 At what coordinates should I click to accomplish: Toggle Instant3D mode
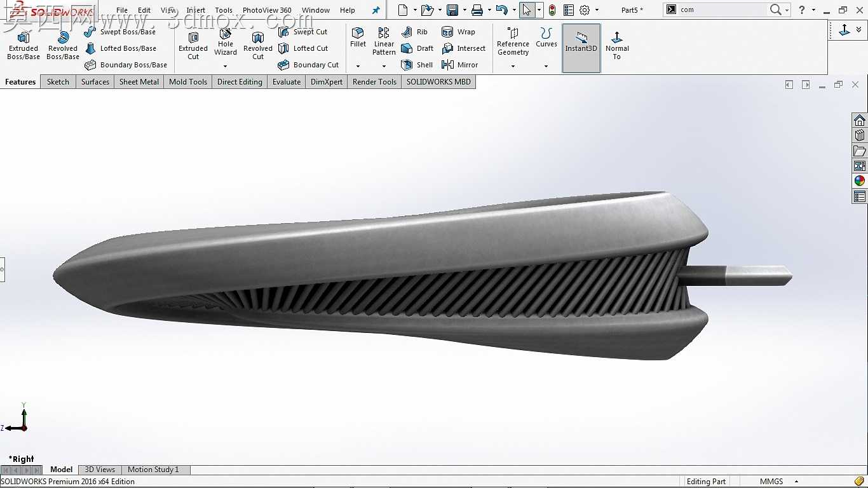pyautogui.click(x=581, y=48)
